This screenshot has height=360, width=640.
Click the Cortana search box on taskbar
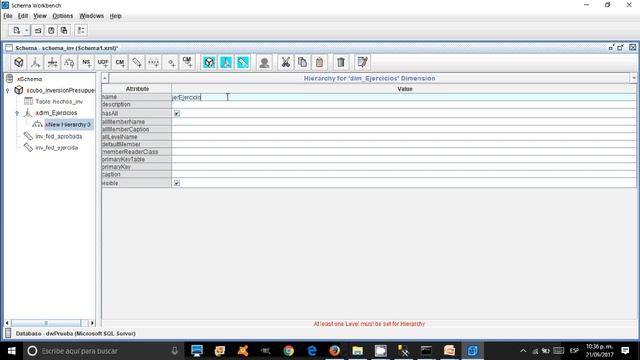click(x=102, y=351)
